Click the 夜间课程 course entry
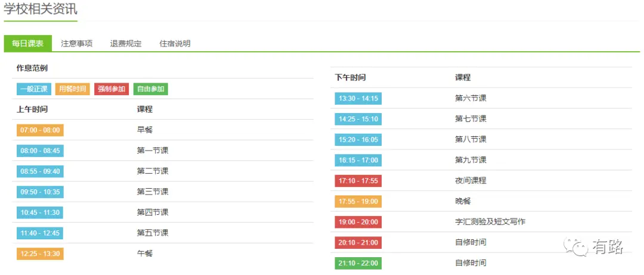The height and width of the screenshot is (275, 644). [x=470, y=181]
